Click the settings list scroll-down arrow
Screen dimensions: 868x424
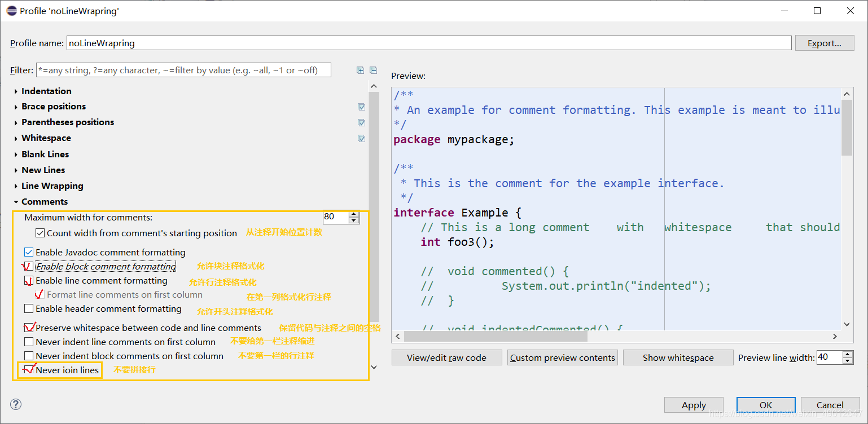tap(373, 367)
